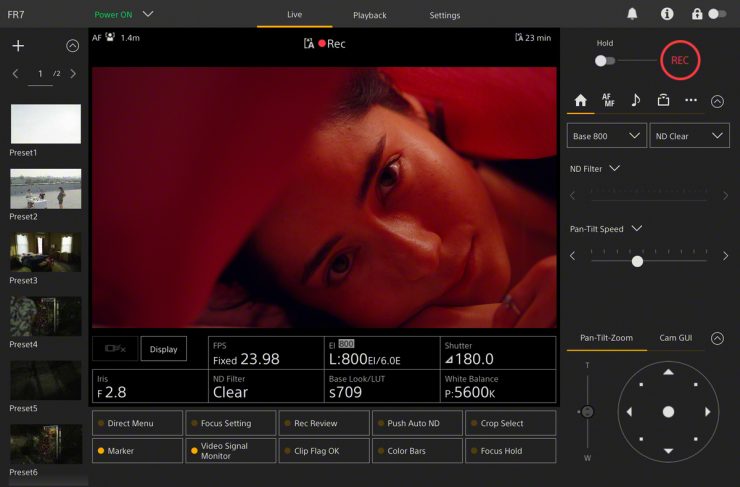Viewport: 740px width, 487px height.
Task: Toggle the Marker assignable button
Action: pyautogui.click(x=137, y=451)
